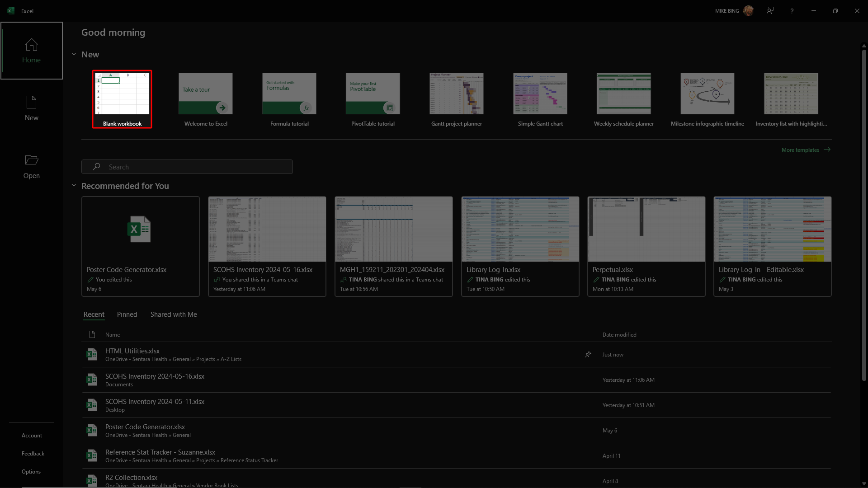Sort by the Name column header
The height and width of the screenshot is (488, 868).
(113, 335)
